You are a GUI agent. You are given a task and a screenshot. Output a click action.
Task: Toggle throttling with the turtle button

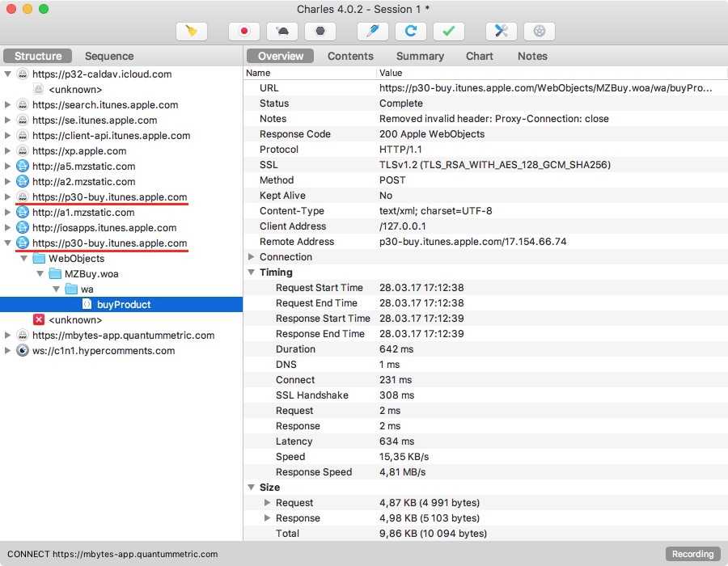point(282,32)
